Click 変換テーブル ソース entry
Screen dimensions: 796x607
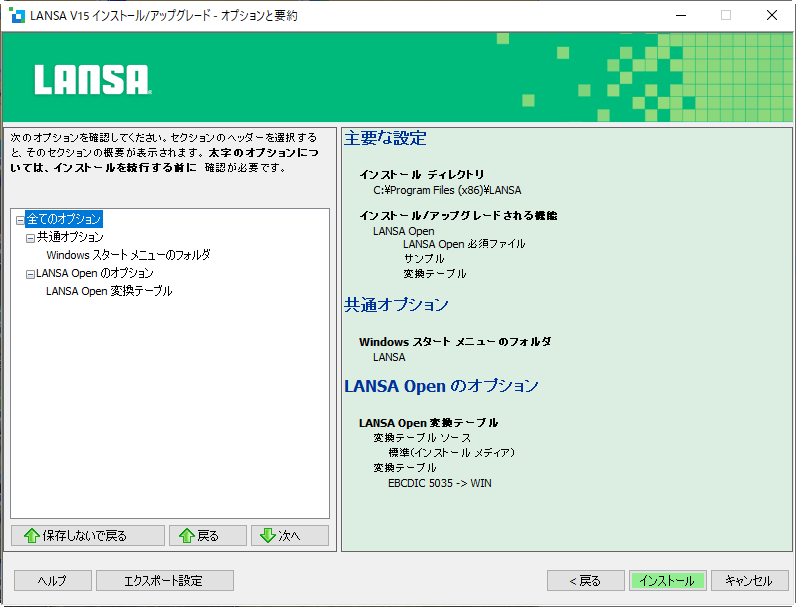click(x=422, y=438)
